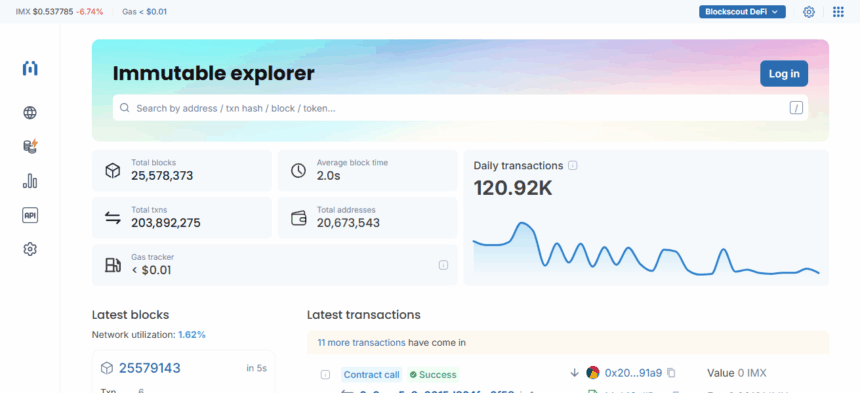Click the Average block time 2.0s card
This screenshot has height=393, width=860.
367,170
